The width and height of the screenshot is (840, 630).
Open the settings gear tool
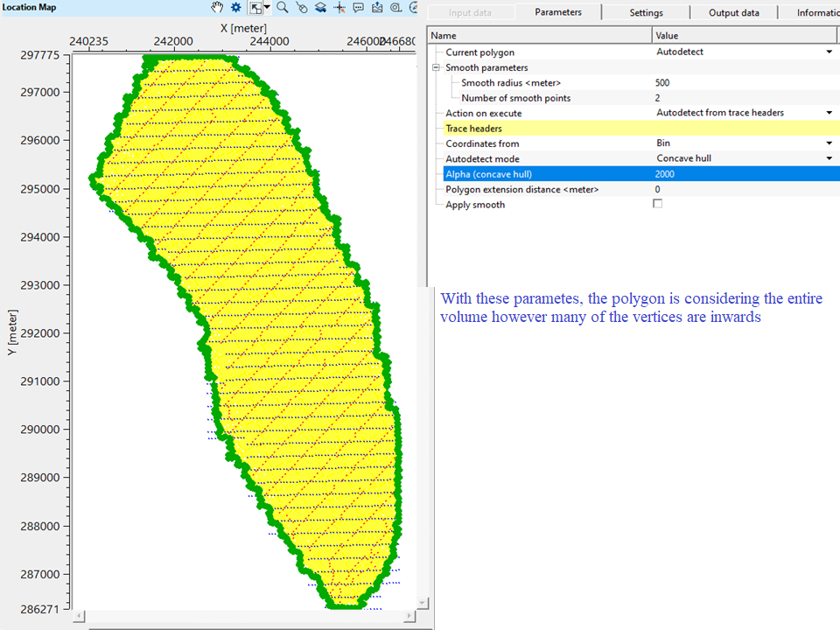(x=237, y=8)
